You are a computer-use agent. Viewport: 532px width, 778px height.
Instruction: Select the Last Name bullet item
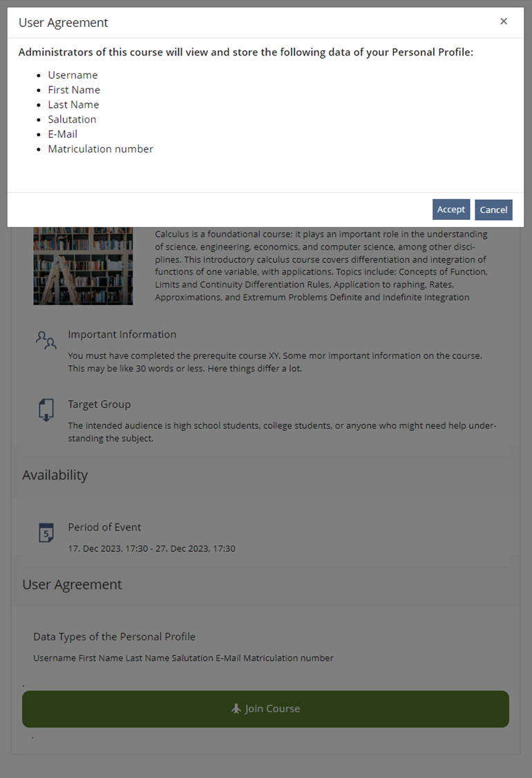[x=73, y=105]
